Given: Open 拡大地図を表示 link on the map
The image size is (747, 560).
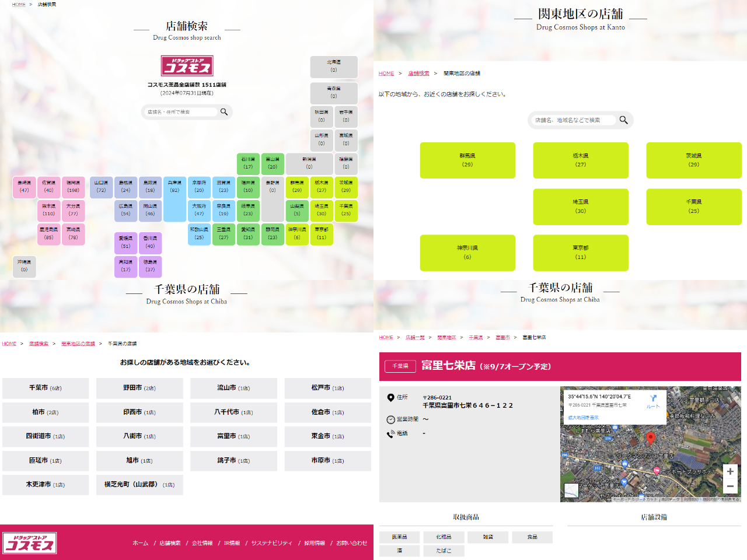Looking at the screenshot, I should pyautogui.click(x=583, y=418).
